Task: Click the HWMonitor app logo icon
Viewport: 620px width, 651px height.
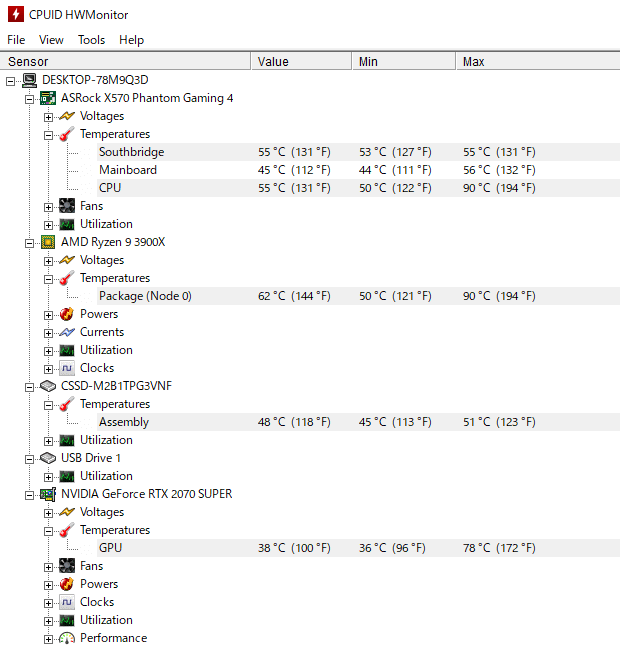Action: pyautogui.click(x=16, y=14)
